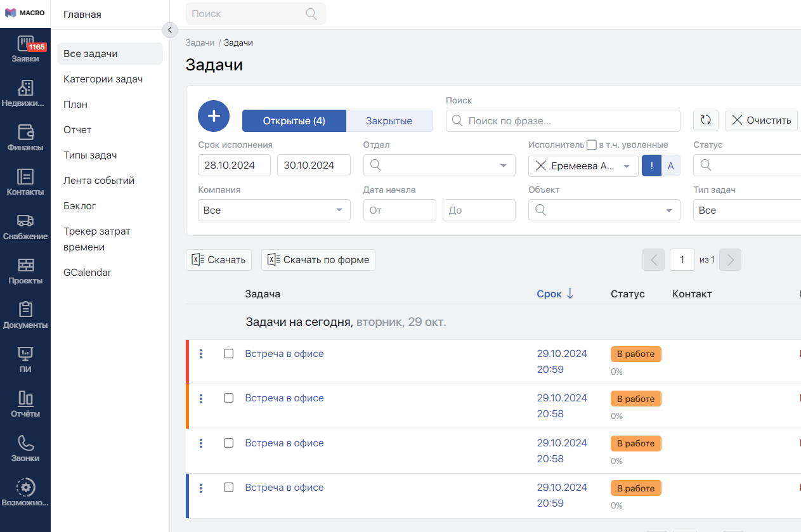Screen dimensions: 801x532
Task: Select checkbox of the first task row
Action: point(229,354)
